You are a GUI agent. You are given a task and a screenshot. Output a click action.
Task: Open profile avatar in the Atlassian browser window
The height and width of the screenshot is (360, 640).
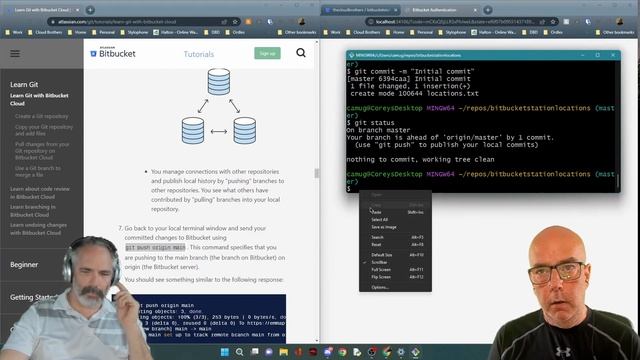pos(302,22)
